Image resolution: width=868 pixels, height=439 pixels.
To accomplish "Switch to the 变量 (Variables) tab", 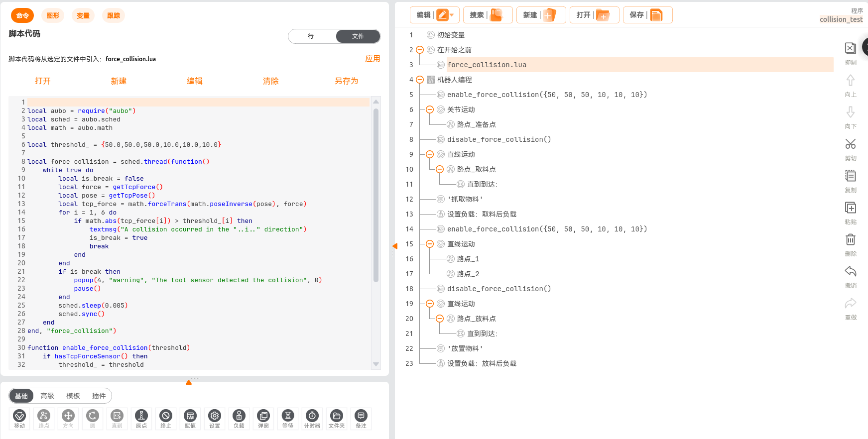I will click(x=83, y=16).
